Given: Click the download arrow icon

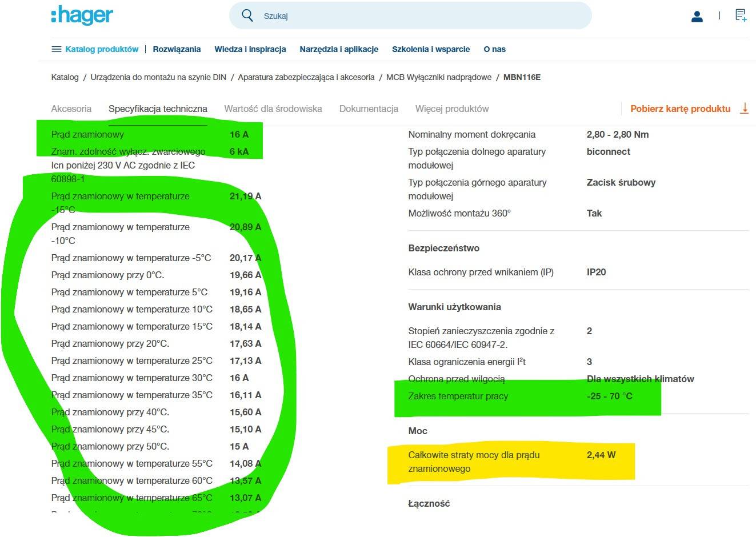Looking at the screenshot, I should (x=744, y=109).
